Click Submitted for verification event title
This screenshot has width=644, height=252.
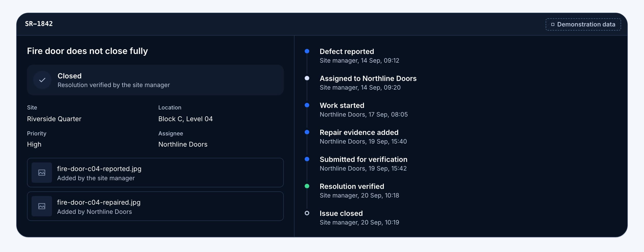[364, 159]
